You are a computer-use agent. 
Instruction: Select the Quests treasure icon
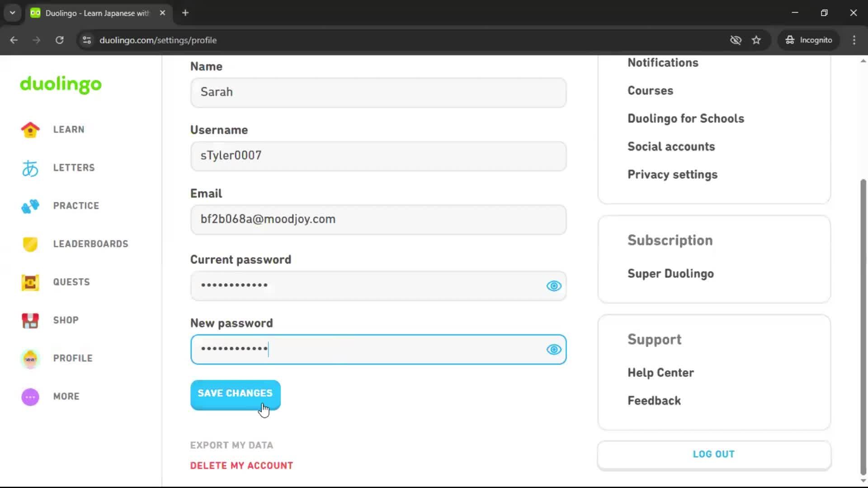(29, 282)
